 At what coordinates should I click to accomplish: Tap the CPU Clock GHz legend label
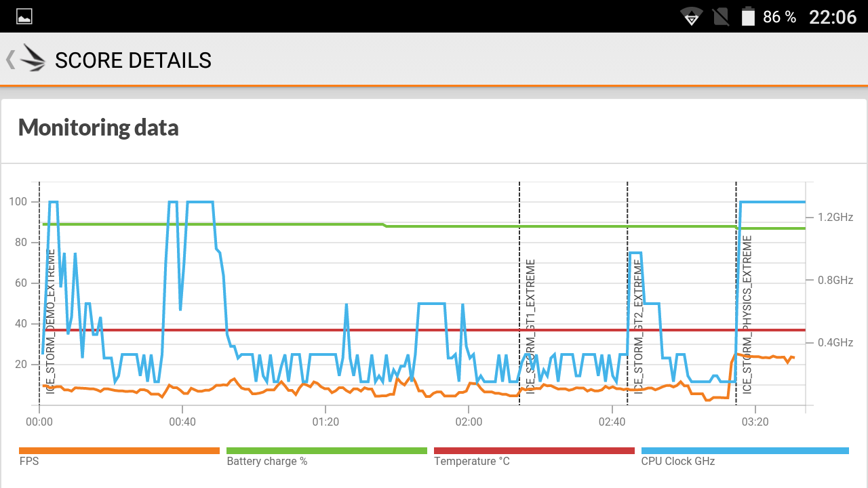tap(678, 462)
